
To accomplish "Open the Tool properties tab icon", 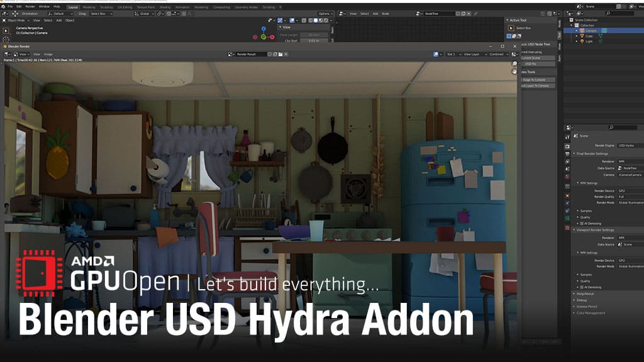I will click(x=567, y=137).
